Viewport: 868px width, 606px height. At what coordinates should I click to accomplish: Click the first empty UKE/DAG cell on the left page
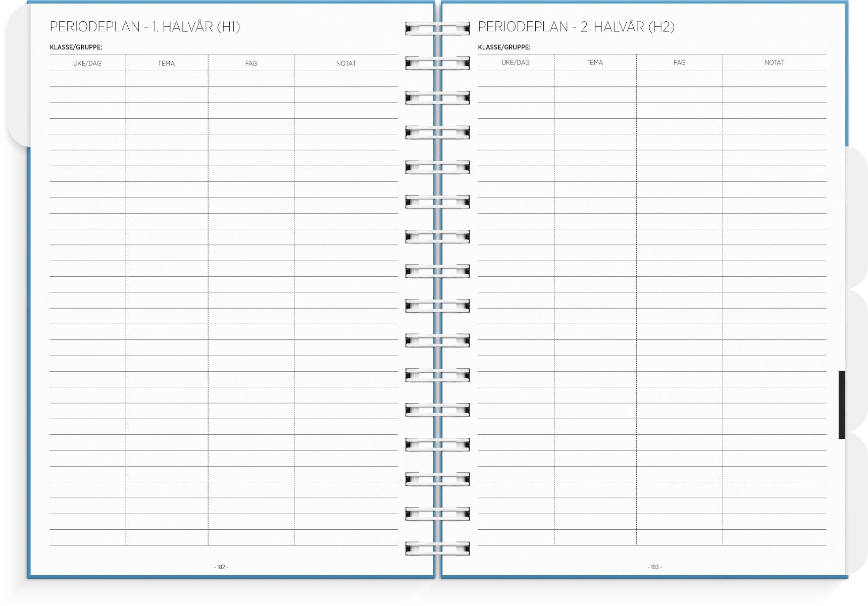tap(87, 79)
